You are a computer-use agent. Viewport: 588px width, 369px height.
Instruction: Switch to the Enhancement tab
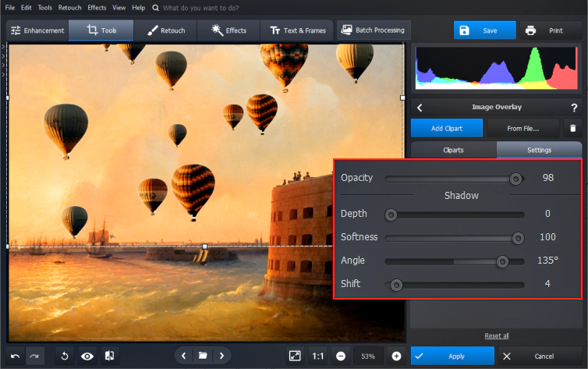point(37,30)
